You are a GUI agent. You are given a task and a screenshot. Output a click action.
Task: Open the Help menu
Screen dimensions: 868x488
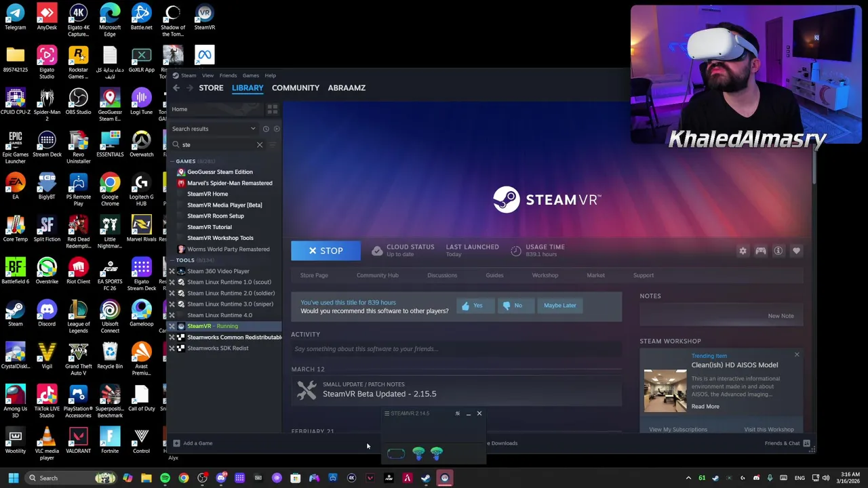coord(270,75)
